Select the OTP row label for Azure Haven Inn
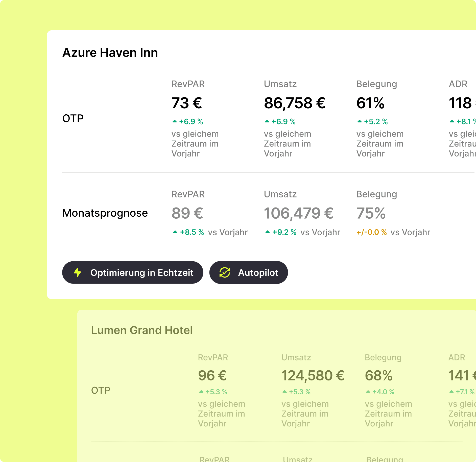 pos(73,118)
